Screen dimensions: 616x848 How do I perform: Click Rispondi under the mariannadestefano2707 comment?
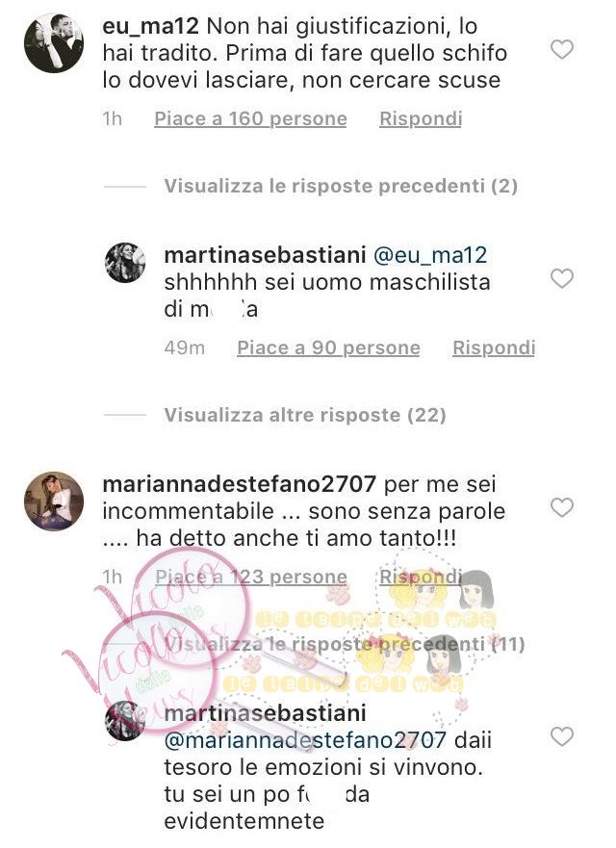pyautogui.click(x=421, y=578)
